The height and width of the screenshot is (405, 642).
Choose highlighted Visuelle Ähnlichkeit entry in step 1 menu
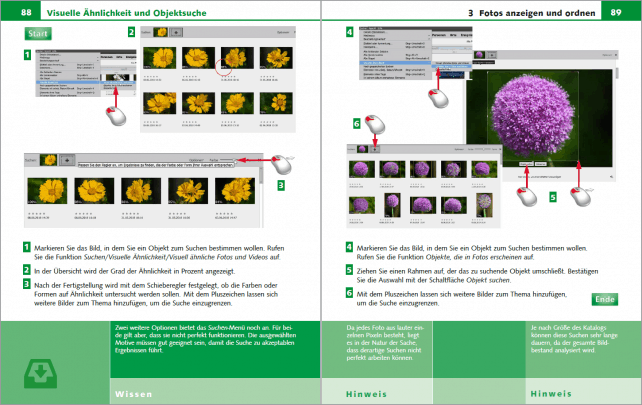(68, 82)
